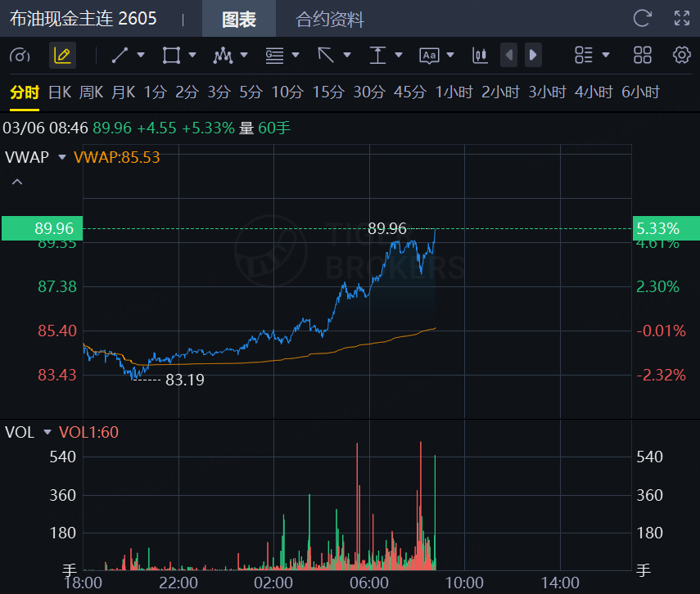Select the rectangle shape tool
Screen dimensions: 700x594
click(171, 56)
